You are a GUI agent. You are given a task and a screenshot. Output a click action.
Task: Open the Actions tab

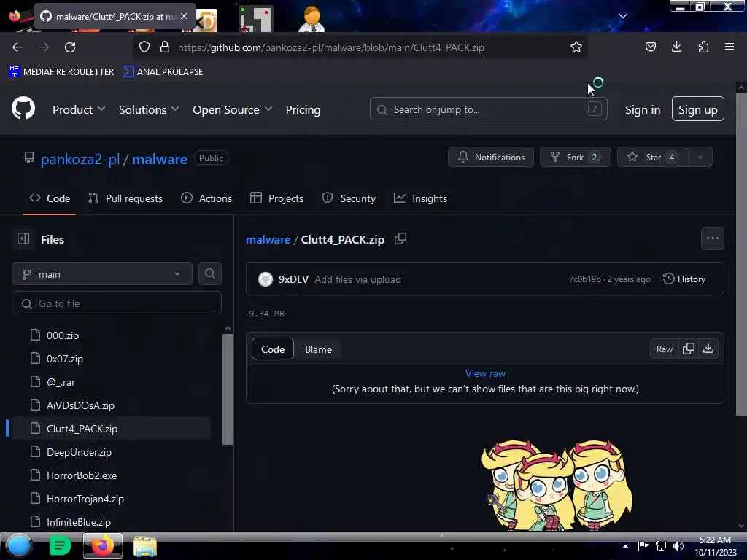(206, 198)
